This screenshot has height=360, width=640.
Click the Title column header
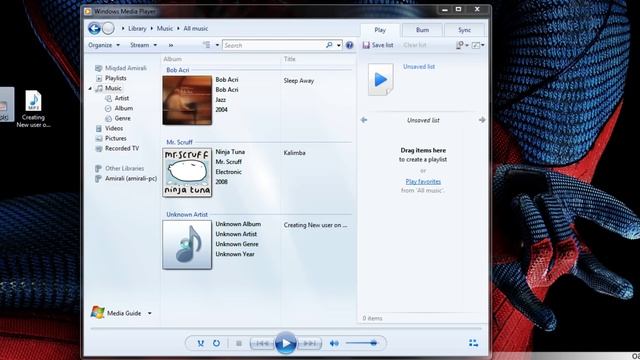pyautogui.click(x=289, y=59)
